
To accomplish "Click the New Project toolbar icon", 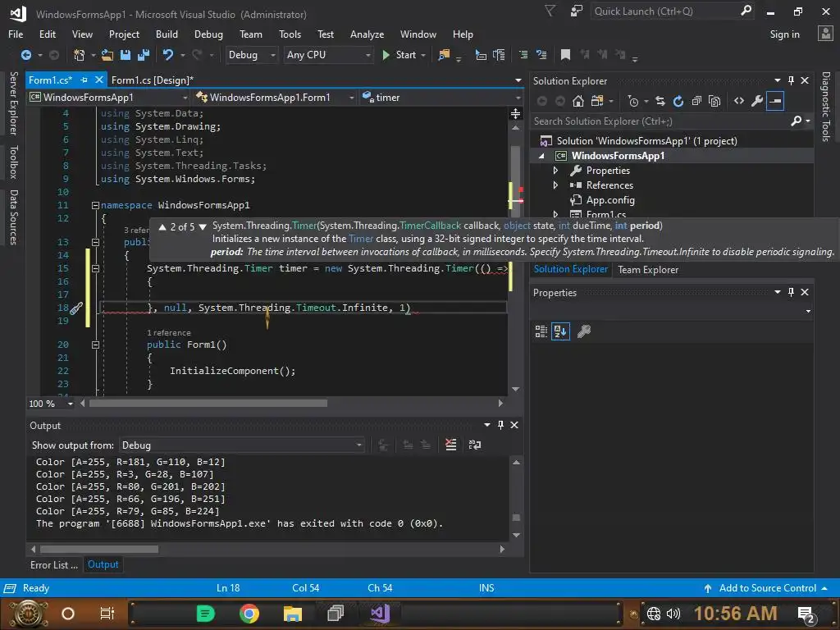I will click(x=79, y=55).
